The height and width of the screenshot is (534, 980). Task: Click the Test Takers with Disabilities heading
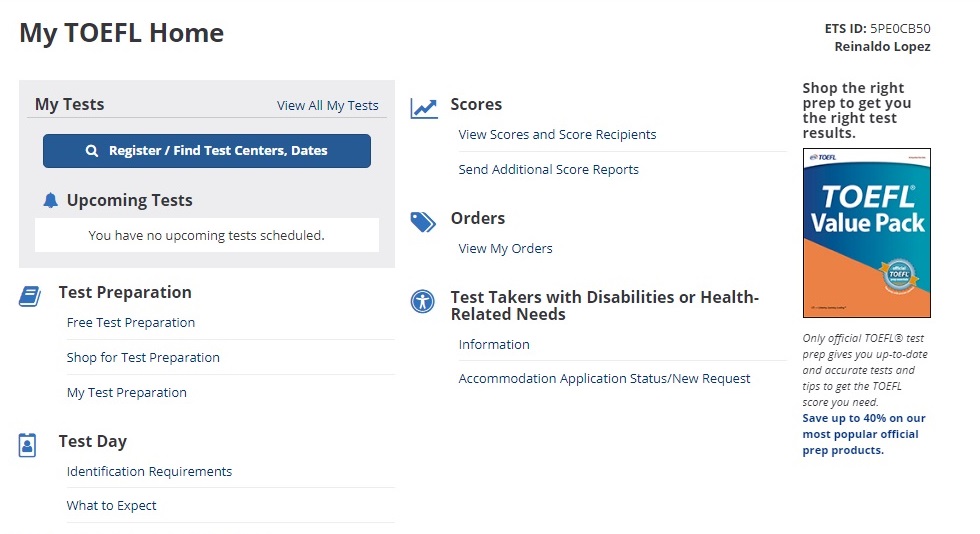pos(604,306)
